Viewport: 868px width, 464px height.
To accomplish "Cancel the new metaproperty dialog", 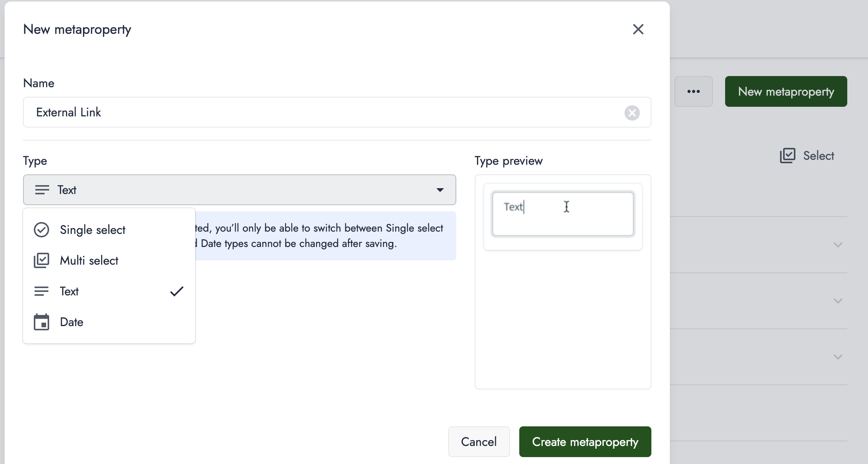I will (x=479, y=442).
